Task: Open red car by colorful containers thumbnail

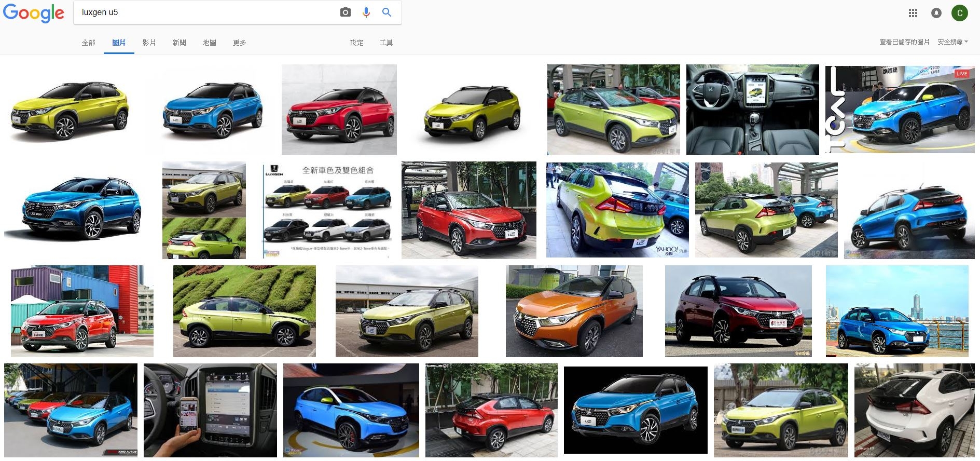Action: (x=82, y=311)
